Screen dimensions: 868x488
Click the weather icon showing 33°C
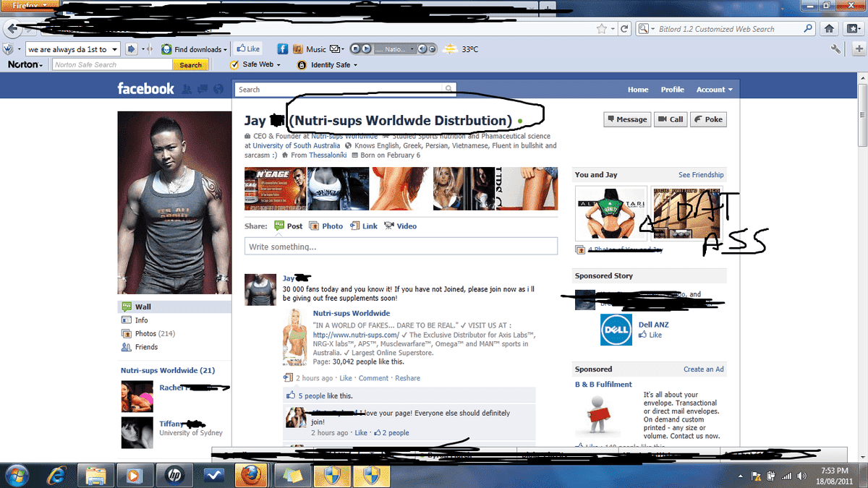click(451, 49)
